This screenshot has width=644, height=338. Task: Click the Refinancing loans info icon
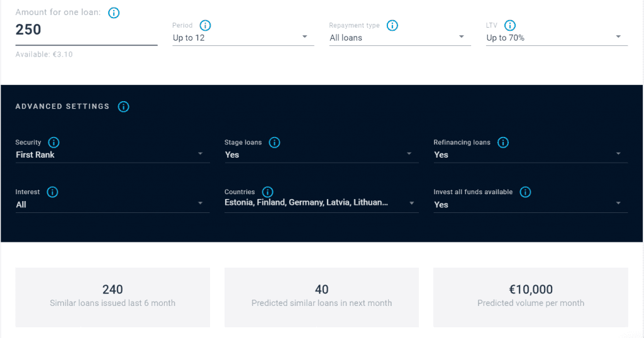502,143
